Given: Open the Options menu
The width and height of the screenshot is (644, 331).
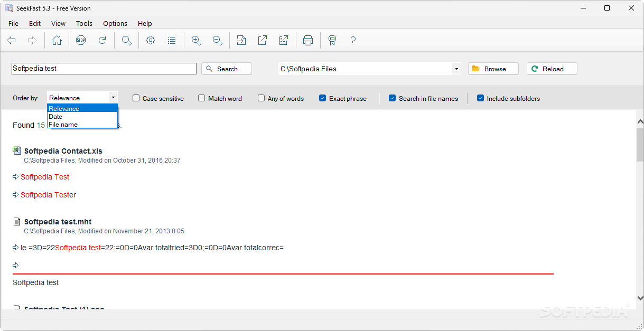Looking at the screenshot, I should pyautogui.click(x=115, y=23).
